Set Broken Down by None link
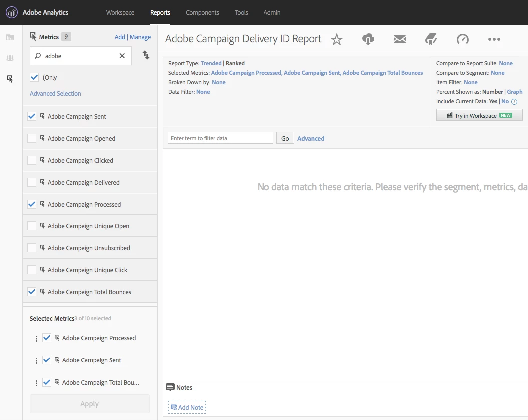This screenshot has width=528, height=420. pos(219,82)
